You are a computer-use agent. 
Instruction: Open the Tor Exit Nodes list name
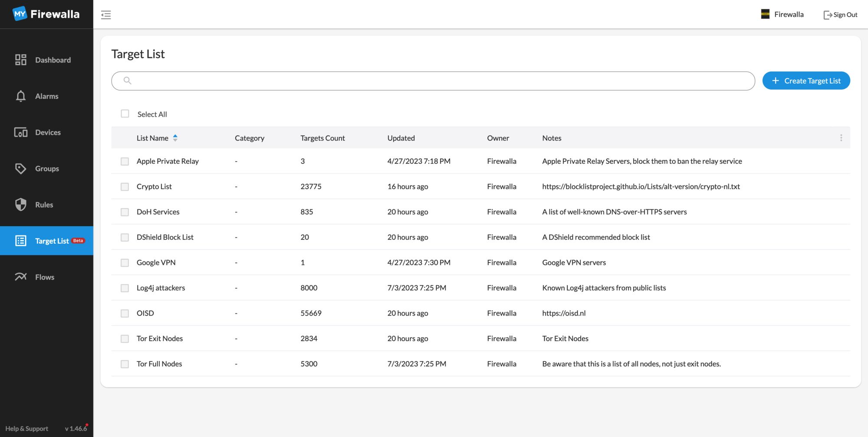pos(160,339)
